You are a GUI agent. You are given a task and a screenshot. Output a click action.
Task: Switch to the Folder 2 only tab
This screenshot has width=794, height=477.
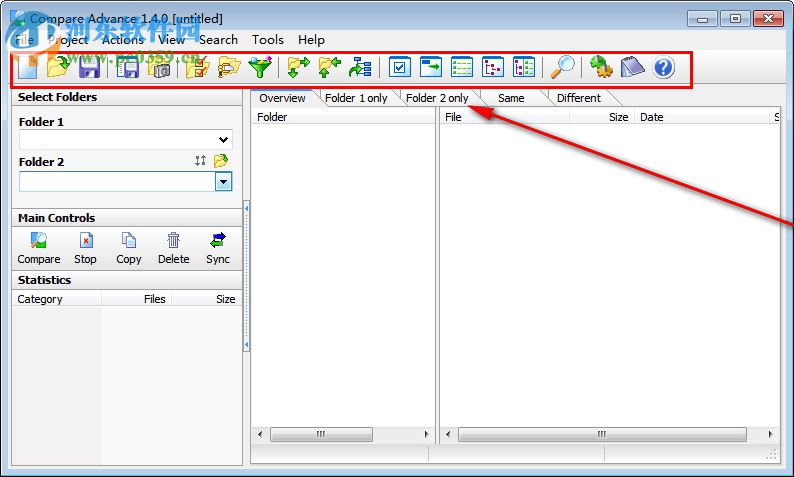(x=437, y=98)
